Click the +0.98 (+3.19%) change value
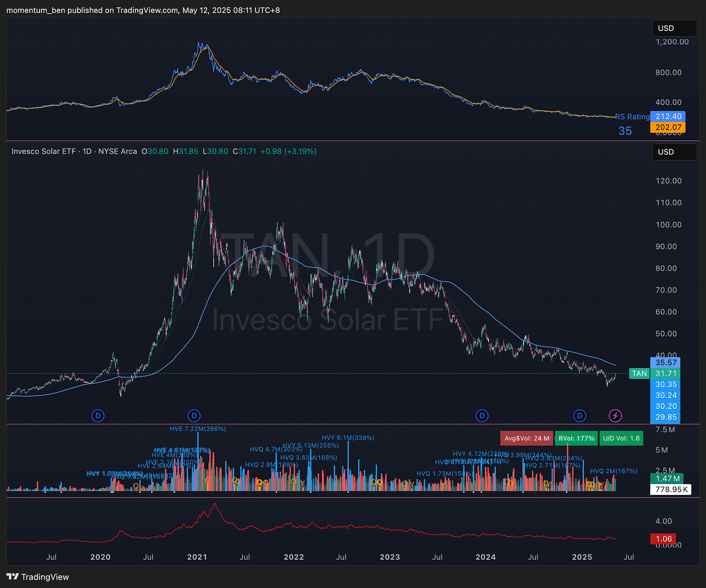The image size is (706, 588). point(289,151)
